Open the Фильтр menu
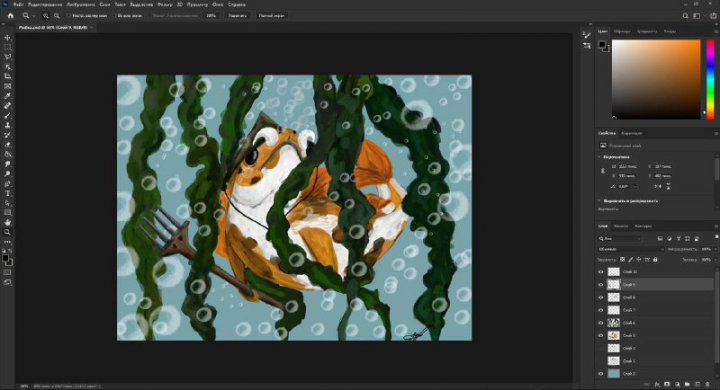This screenshot has width=720, height=390. (165, 5)
